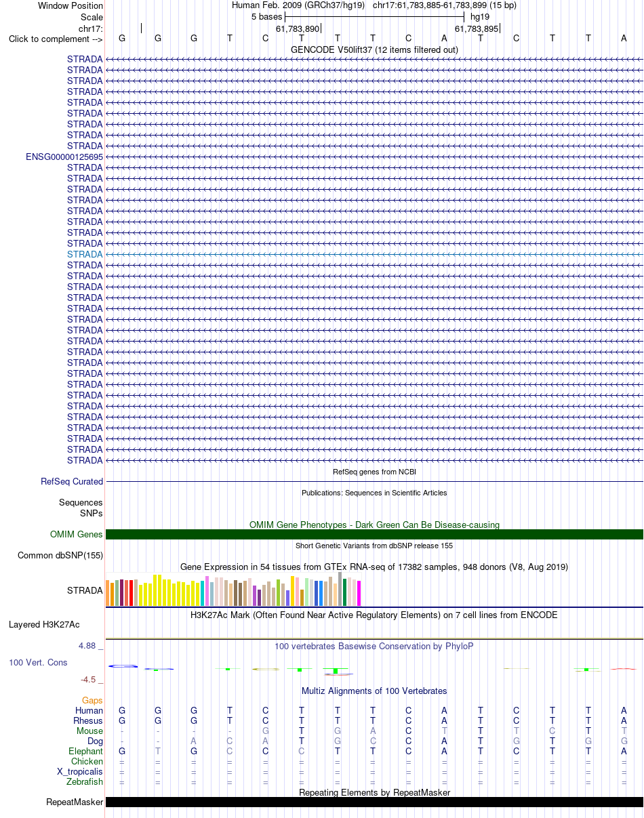Click the RepeatMasker track label
Screen dimensions: 644x818
point(75,802)
